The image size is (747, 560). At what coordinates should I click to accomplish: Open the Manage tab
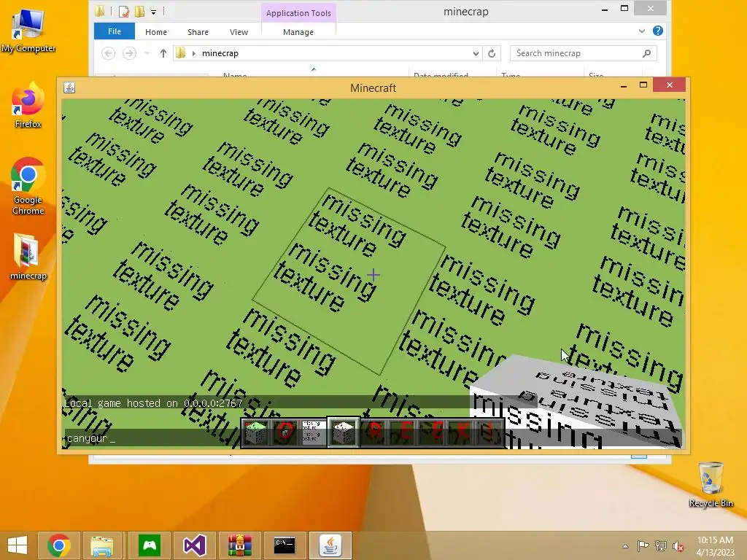pyautogui.click(x=298, y=32)
